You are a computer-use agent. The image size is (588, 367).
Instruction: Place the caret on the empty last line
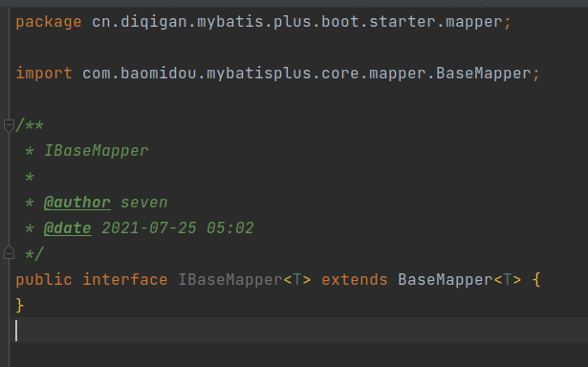pos(298,331)
